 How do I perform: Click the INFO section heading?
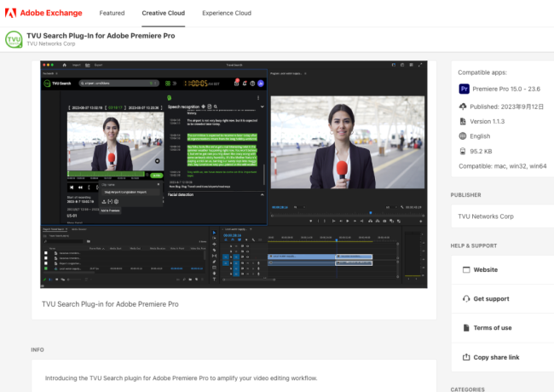38,349
